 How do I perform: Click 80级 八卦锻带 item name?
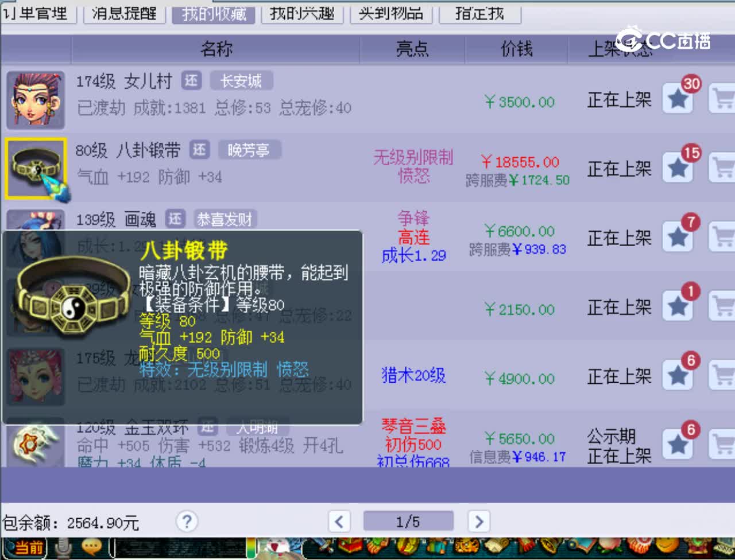128,150
